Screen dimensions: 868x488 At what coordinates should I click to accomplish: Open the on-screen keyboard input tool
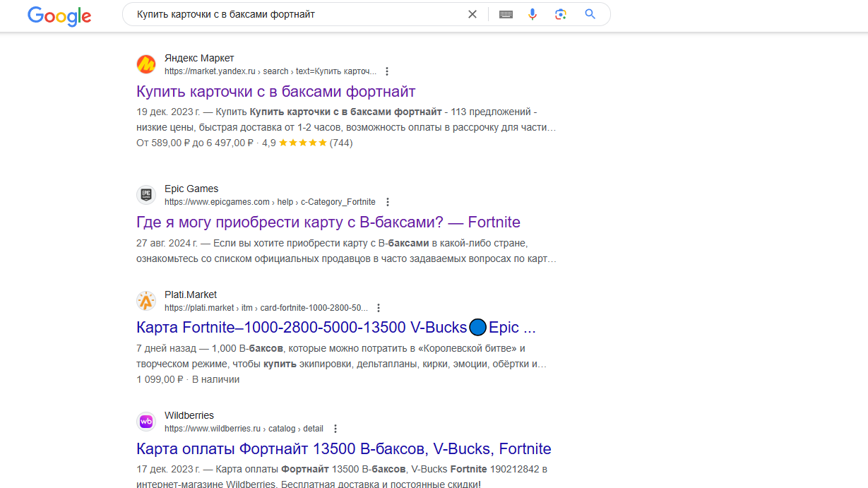(506, 14)
